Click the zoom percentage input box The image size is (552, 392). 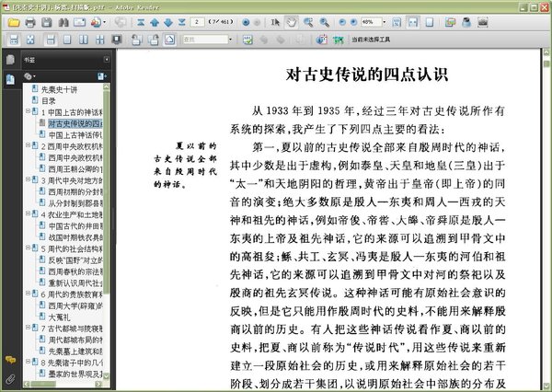pyautogui.click(x=372, y=22)
